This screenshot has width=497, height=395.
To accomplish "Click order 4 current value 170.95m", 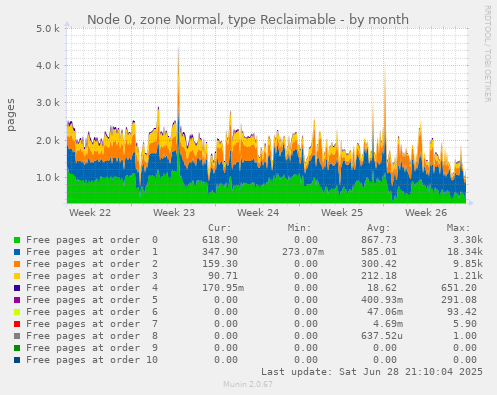I will 223,288.
